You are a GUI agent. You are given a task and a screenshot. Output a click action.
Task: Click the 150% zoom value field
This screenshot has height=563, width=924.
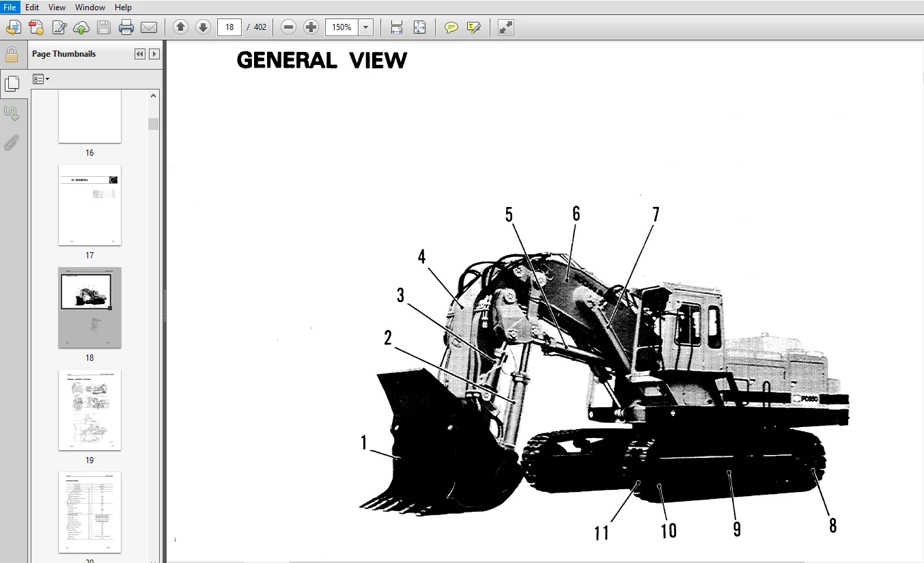(342, 27)
